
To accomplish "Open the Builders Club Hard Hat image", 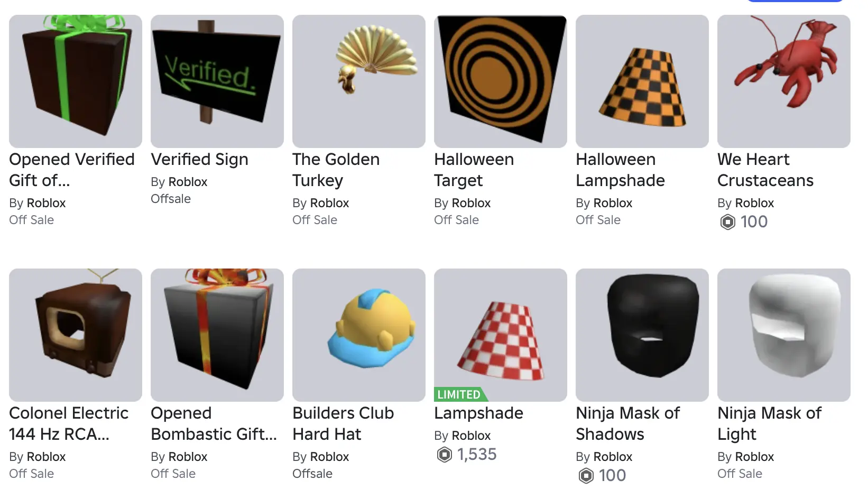I will [359, 335].
